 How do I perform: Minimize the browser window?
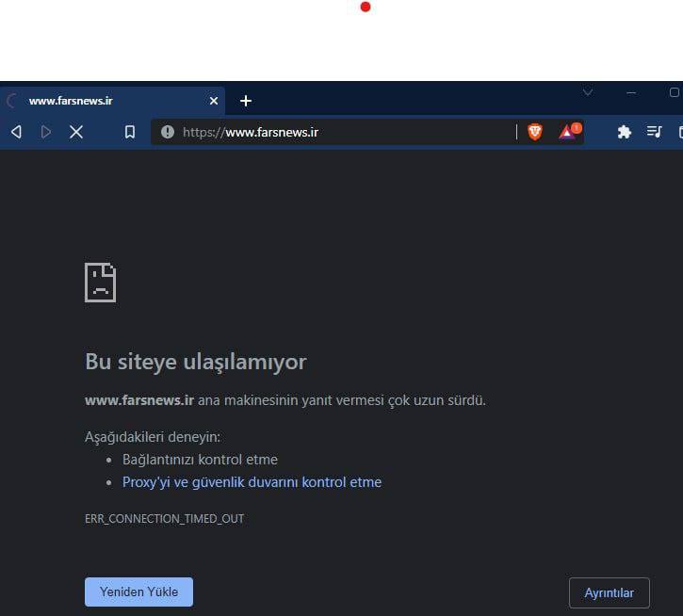coord(631,93)
